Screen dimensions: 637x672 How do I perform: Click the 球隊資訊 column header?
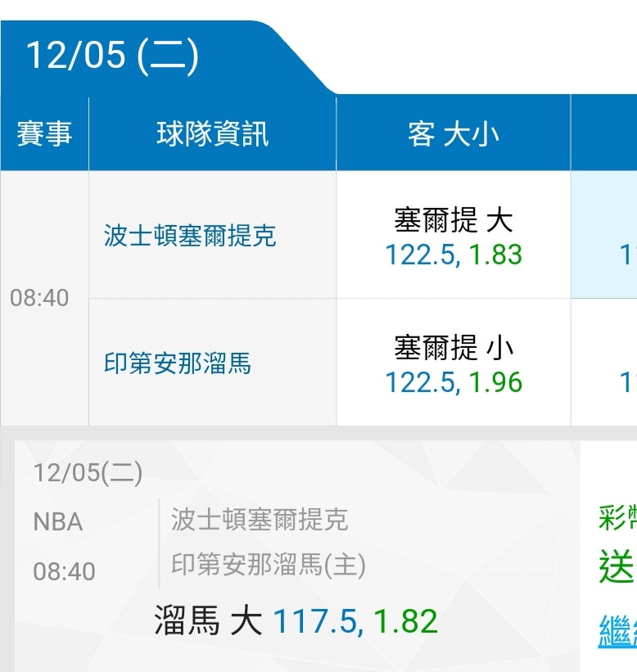coord(212,133)
